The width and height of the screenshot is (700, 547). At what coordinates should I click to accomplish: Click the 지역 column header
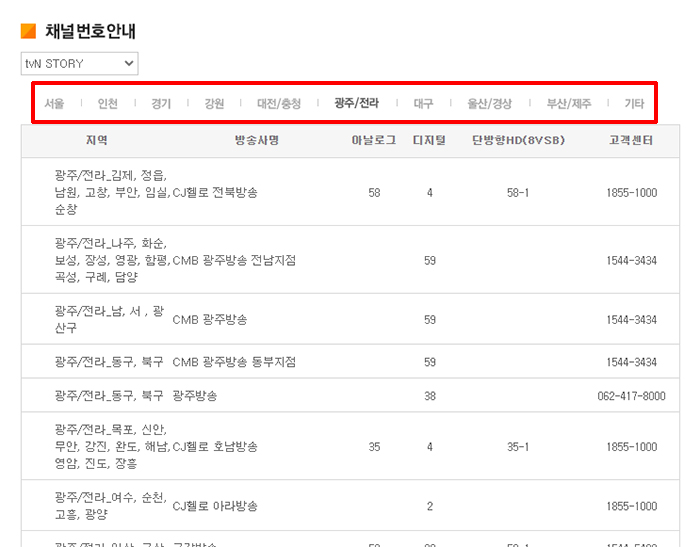(97, 140)
